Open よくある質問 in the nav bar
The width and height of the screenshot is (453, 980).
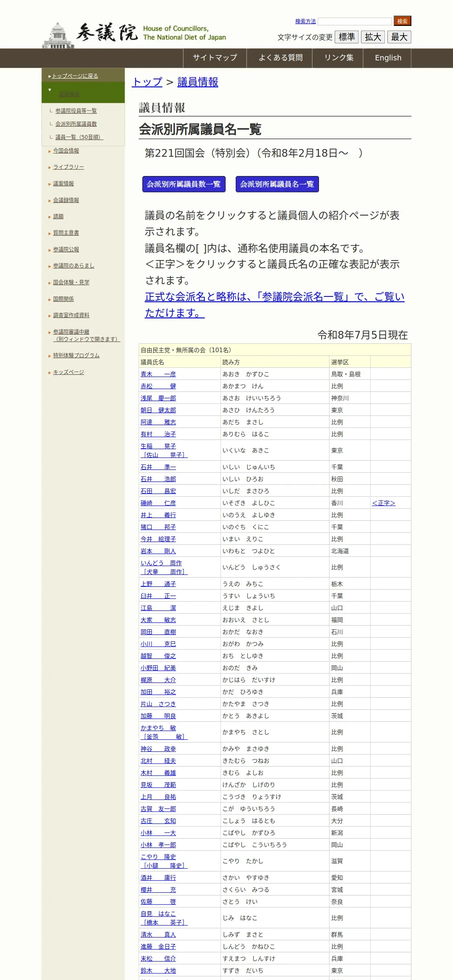(280, 58)
